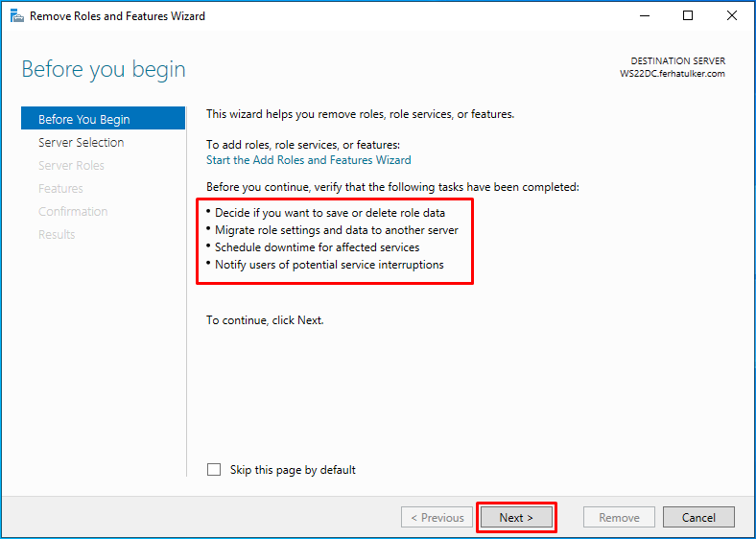This screenshot has height=539, width=756.
Task: Open Start the Add Roles and Features Wizard link
Action: 309,160
